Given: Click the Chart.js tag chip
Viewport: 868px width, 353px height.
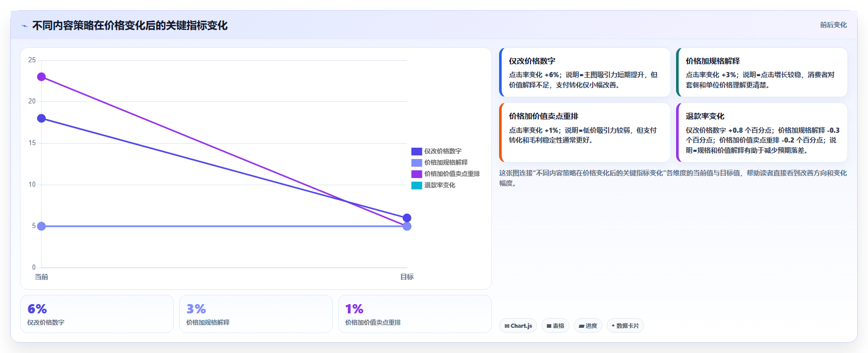Looking at the screenshot, I should tap(518, 326).
